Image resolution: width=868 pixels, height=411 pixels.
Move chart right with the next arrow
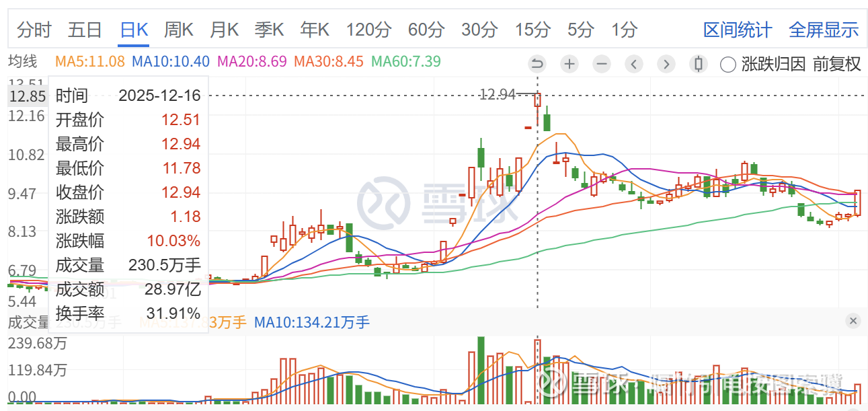666,64
